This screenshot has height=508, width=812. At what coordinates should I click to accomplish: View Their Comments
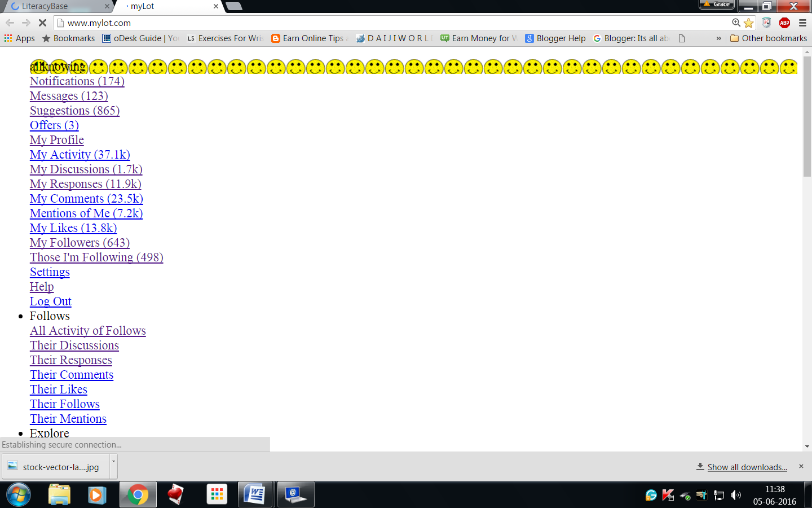(x=72, y=375)
